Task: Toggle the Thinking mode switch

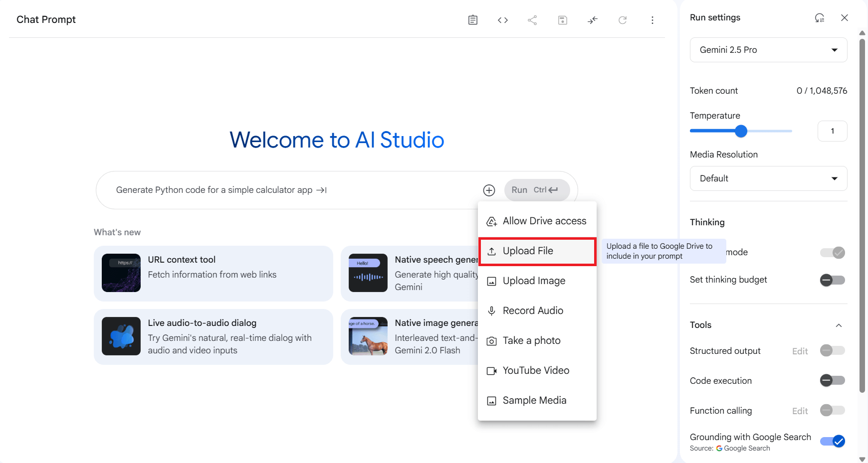Action: [x=833, y=253]
